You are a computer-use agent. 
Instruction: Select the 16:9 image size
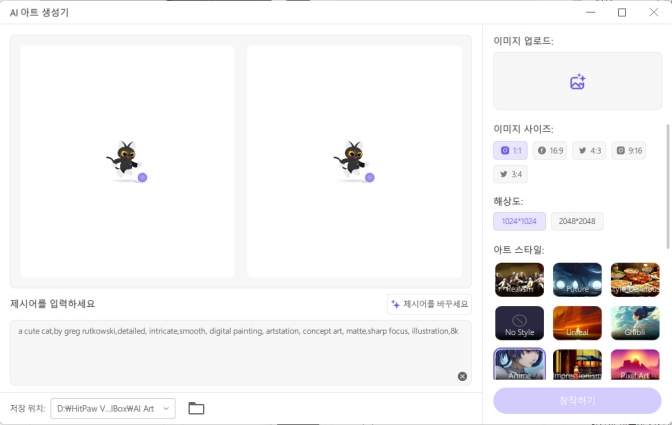[550, 151]
